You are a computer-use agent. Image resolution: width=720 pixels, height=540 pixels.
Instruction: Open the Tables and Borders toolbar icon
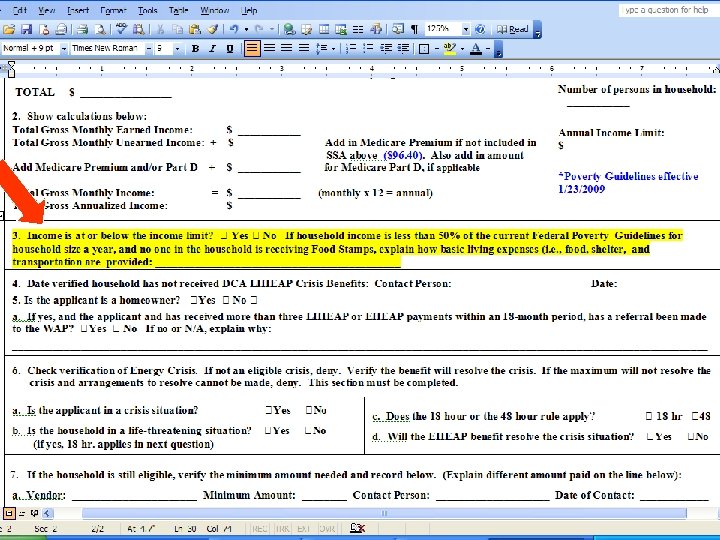click(x=306, y=29)
